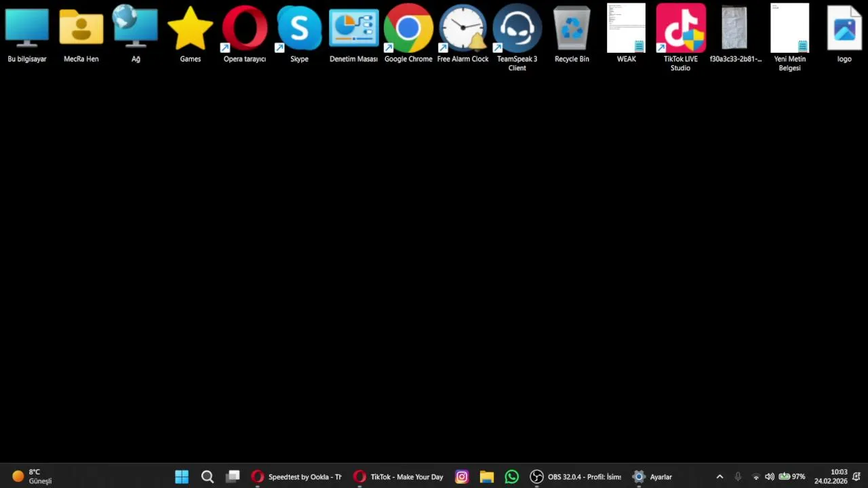868x488 pixels.
Task: Switch to TikTok - Make Your Day window
Action: point(398,476)
